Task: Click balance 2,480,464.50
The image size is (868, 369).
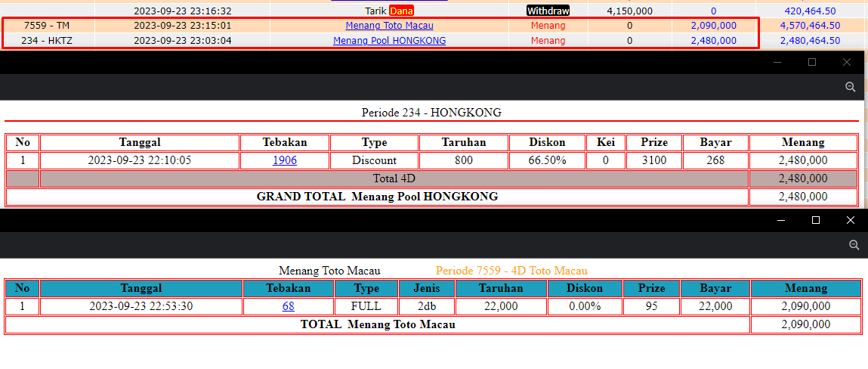Action: pyautogui.click(x=810, y=40)
